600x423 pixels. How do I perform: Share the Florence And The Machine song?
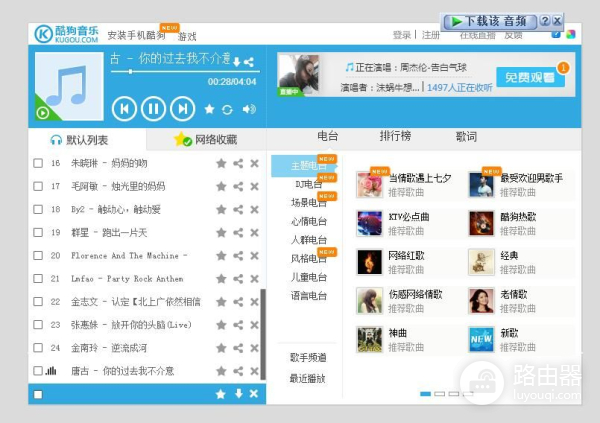click(x=238, y=256)
